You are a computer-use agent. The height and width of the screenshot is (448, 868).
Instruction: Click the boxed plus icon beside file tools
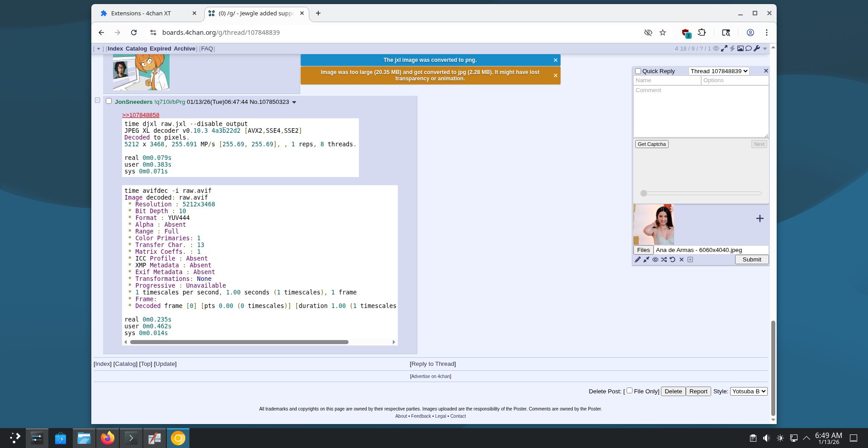coord(690,260)
